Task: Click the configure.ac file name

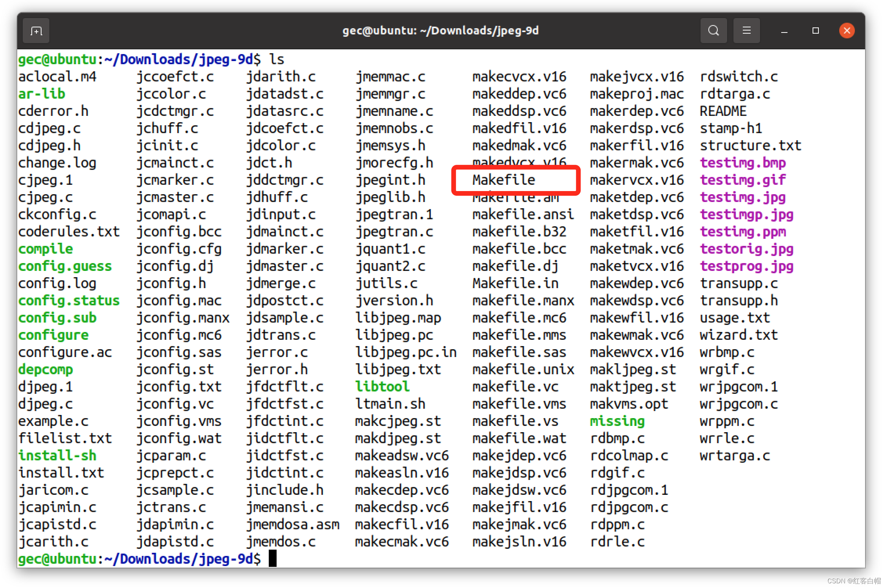Action: [65, 352]
